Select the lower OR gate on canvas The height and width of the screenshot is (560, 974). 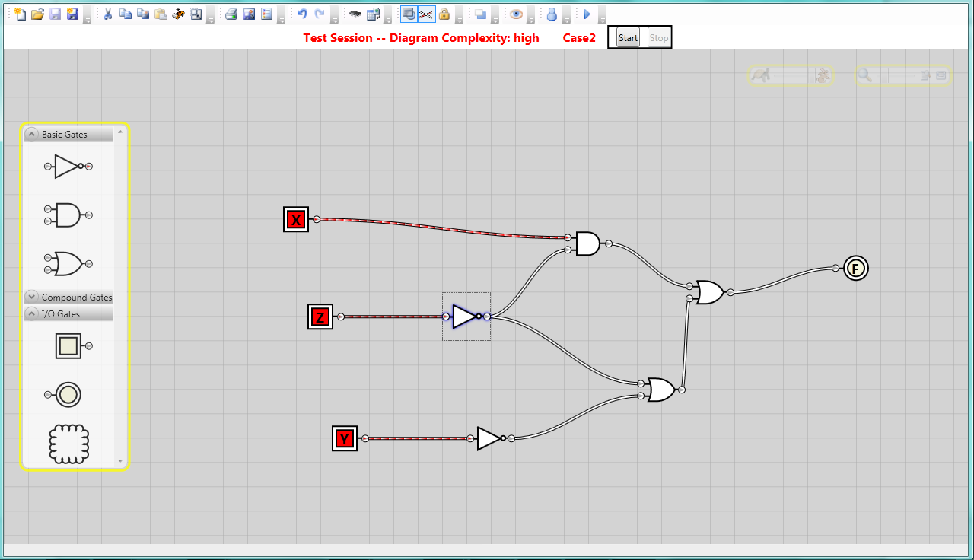(x=660, y=390)
